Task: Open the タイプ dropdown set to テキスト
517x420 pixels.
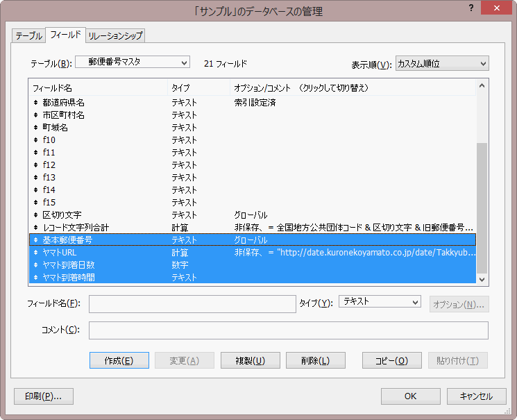Action: pyautogui.click(x=380, y=301)
